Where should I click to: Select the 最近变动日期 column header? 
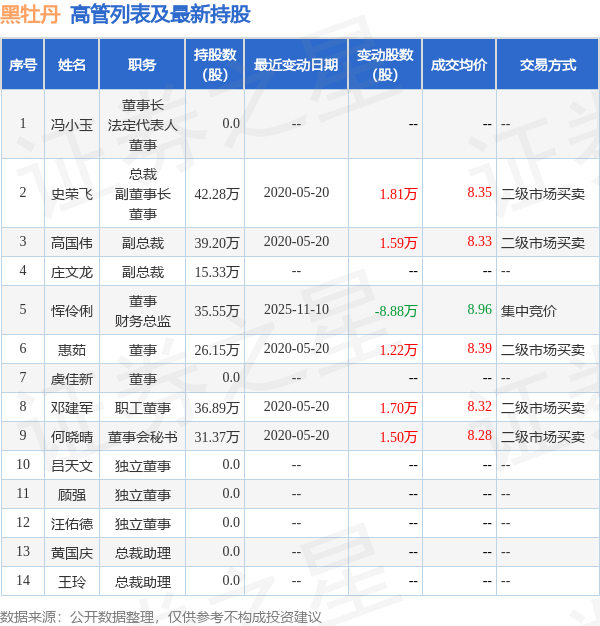point(296,65)
